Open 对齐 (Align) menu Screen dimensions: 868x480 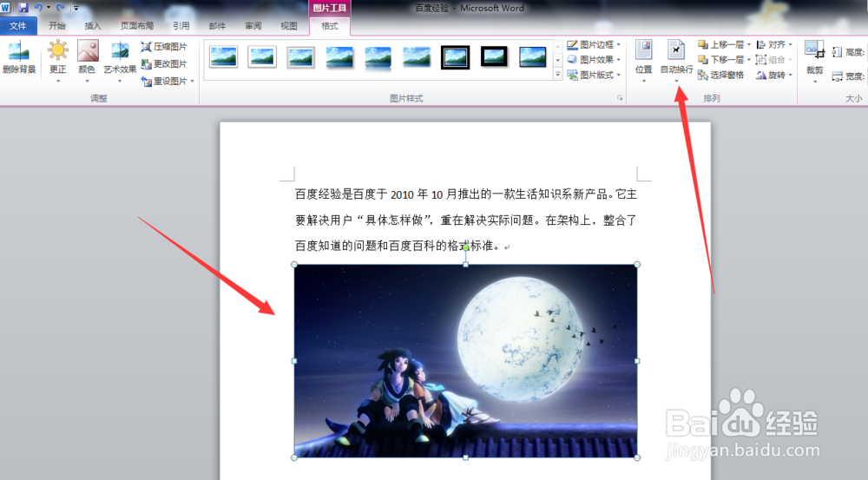(774, 44)
